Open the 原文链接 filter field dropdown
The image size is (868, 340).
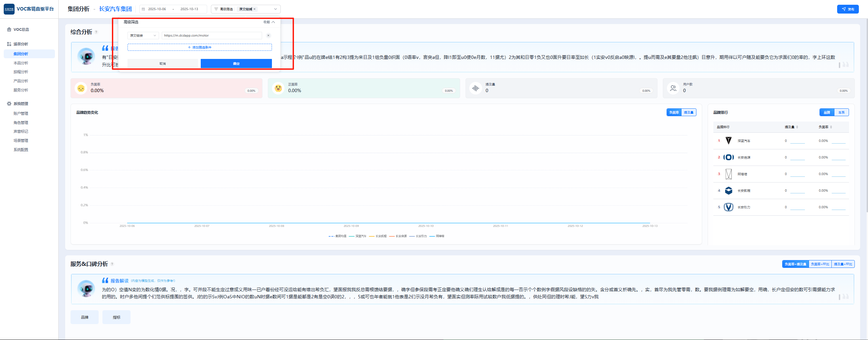143,36
